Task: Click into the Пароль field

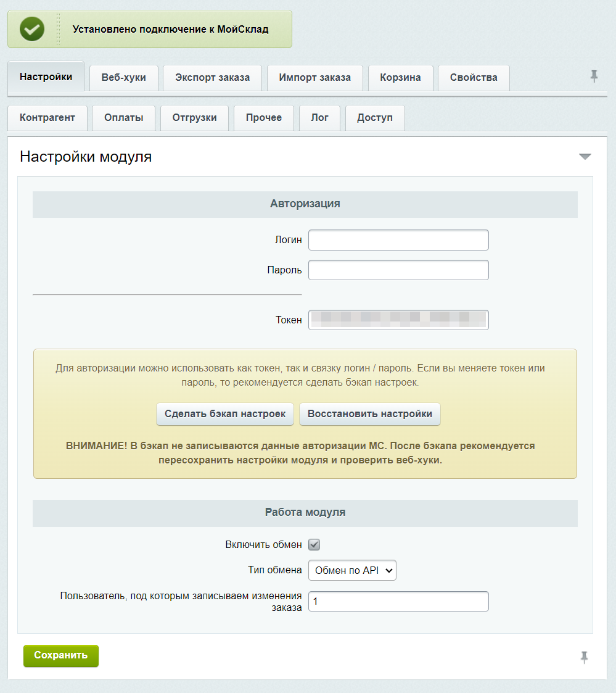Action: 398,270
